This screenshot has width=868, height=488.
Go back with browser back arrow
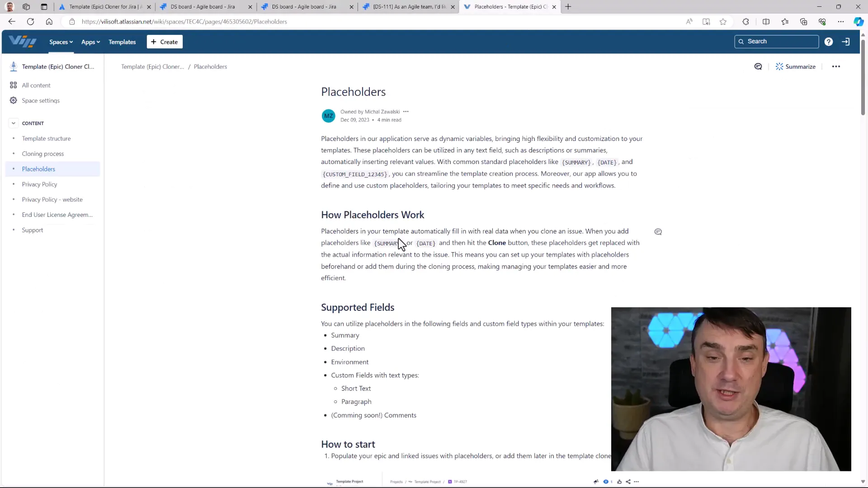12,21
